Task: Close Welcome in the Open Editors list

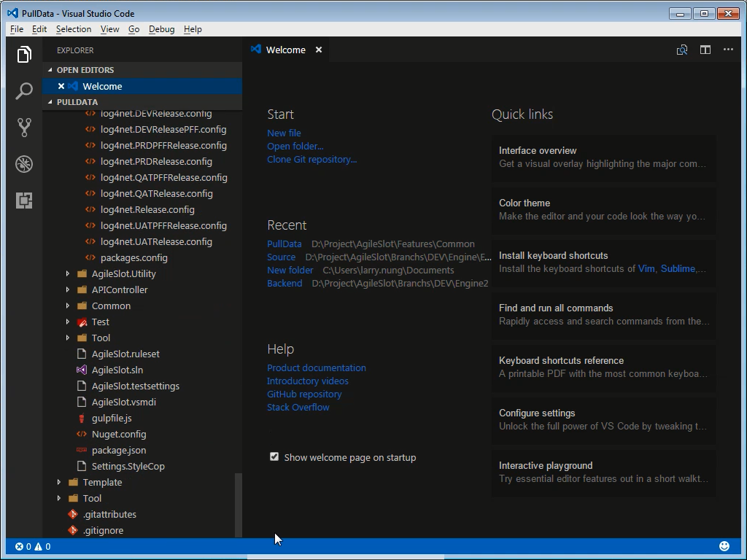Action: pyautogui.click(x=61, y=86)
